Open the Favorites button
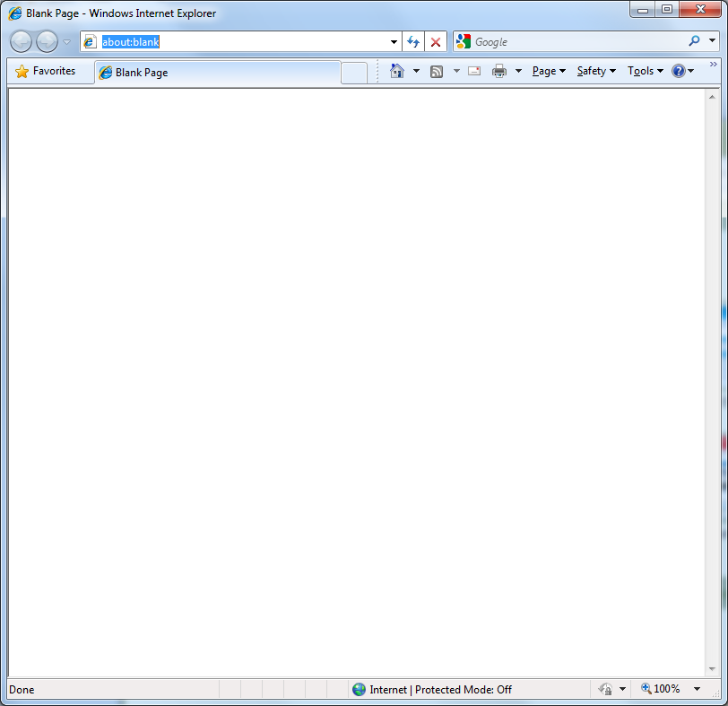 47,71
